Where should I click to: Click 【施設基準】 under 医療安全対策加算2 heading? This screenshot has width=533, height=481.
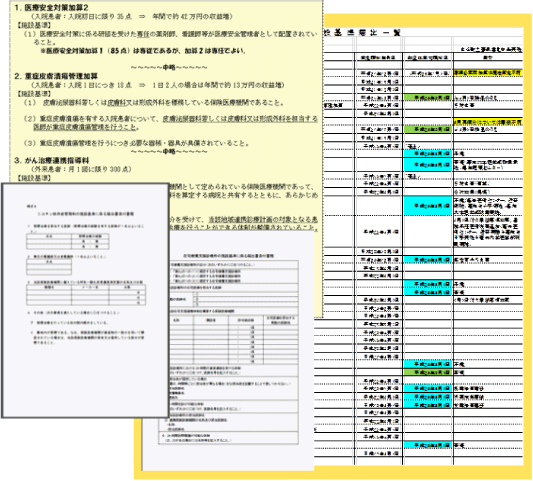click(x=34, y=25)
